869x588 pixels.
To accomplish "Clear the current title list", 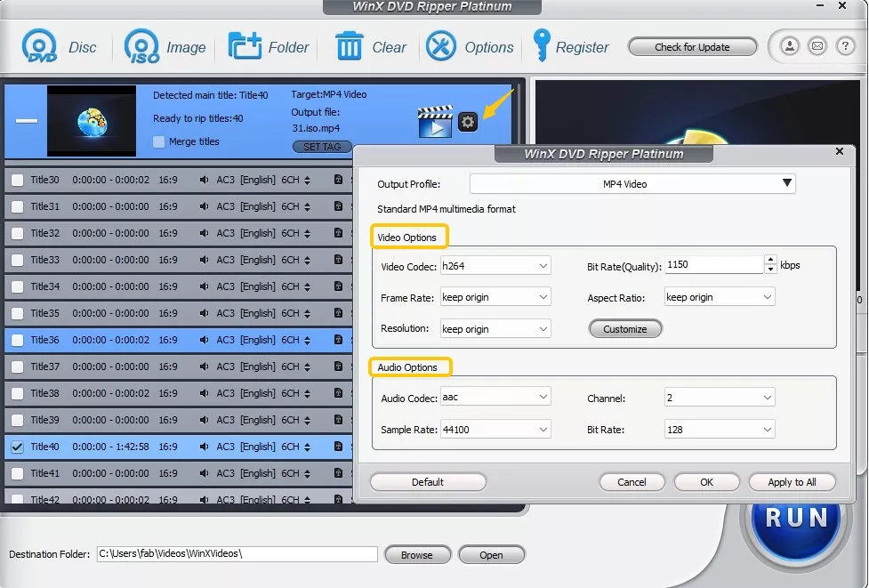I will point(371,46).
